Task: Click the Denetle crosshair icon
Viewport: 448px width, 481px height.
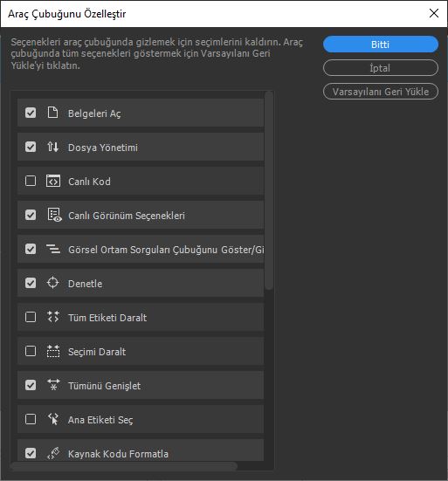Action: pos(52,283)
